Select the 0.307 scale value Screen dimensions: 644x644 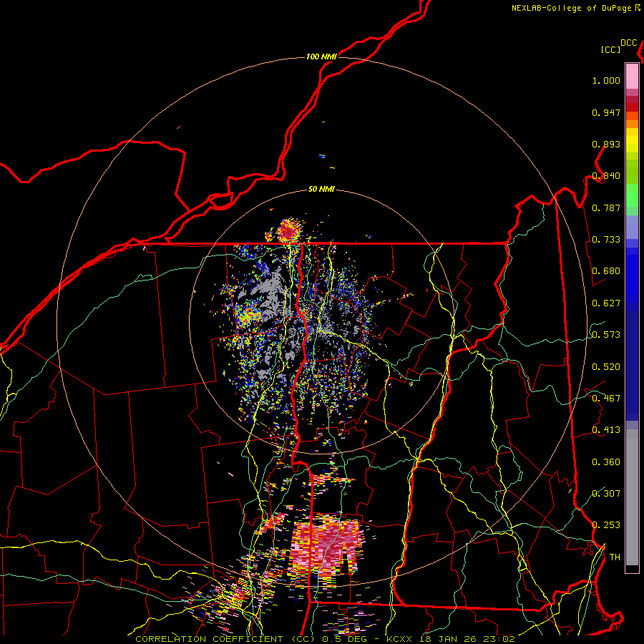[606, 494]
